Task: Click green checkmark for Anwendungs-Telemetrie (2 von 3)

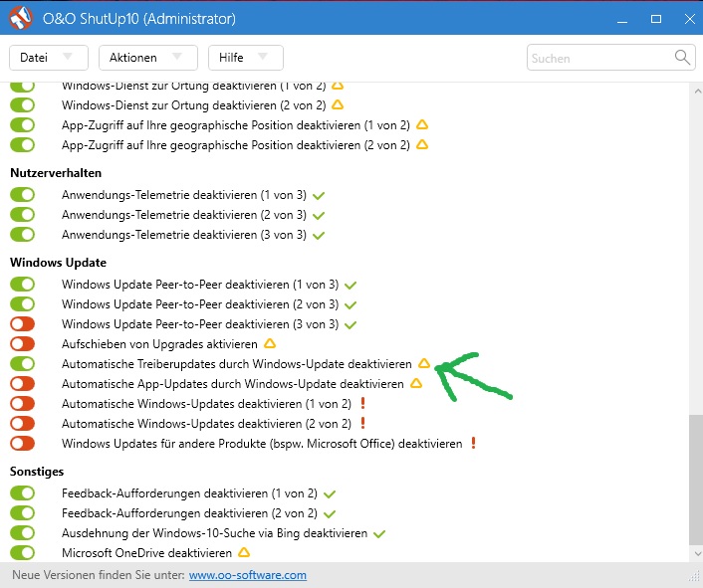Action: click(319, 216)
